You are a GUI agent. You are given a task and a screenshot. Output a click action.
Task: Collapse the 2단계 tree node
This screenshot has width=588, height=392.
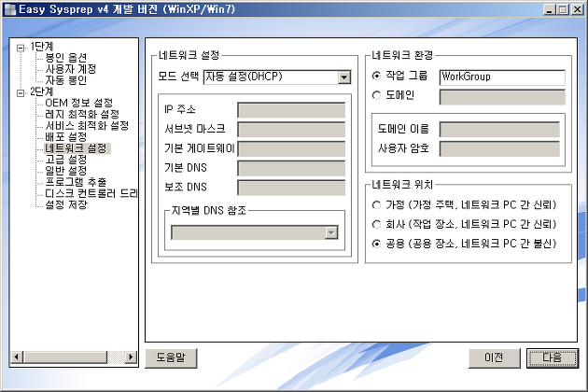[21, 93]
